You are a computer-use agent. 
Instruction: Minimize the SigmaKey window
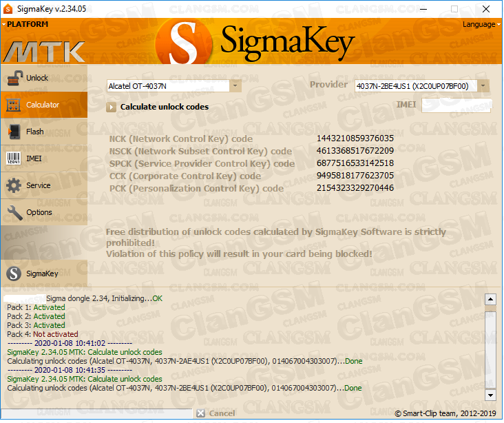tap(423, 9)
